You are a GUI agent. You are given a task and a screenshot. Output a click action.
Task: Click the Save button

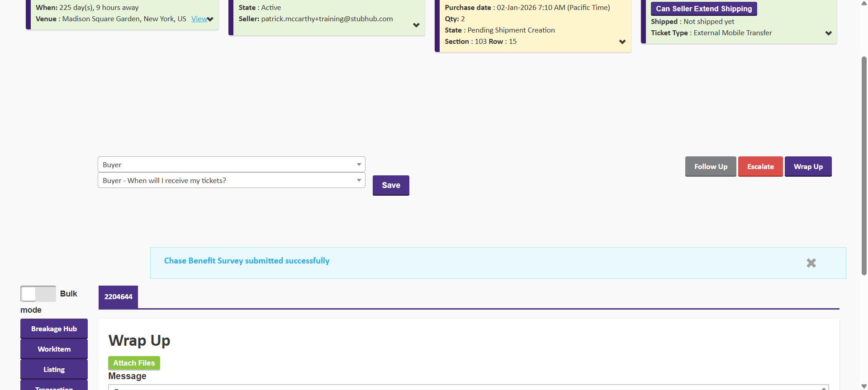pos(391,185)
